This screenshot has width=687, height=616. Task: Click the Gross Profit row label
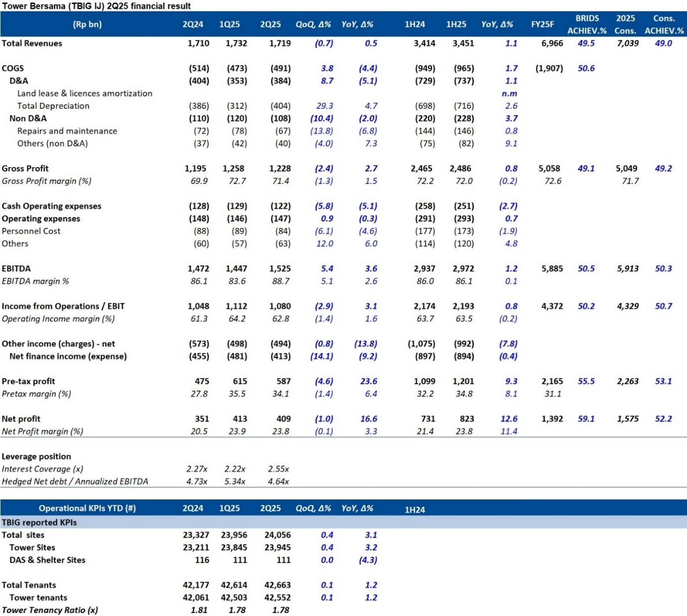point(25,169)
